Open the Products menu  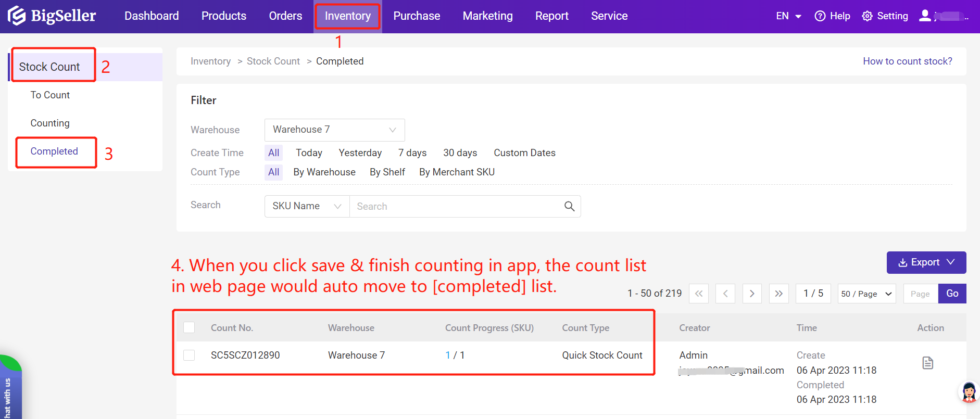tap(224, 16)
